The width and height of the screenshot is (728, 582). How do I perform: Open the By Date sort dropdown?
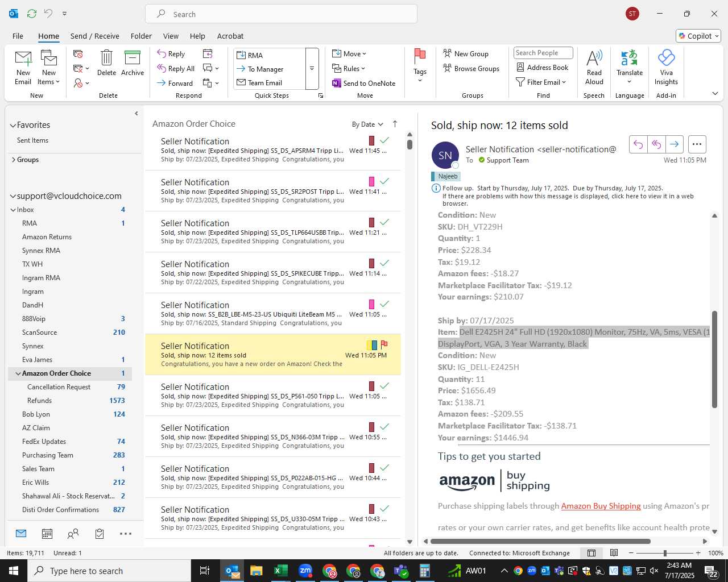point(367,124)
